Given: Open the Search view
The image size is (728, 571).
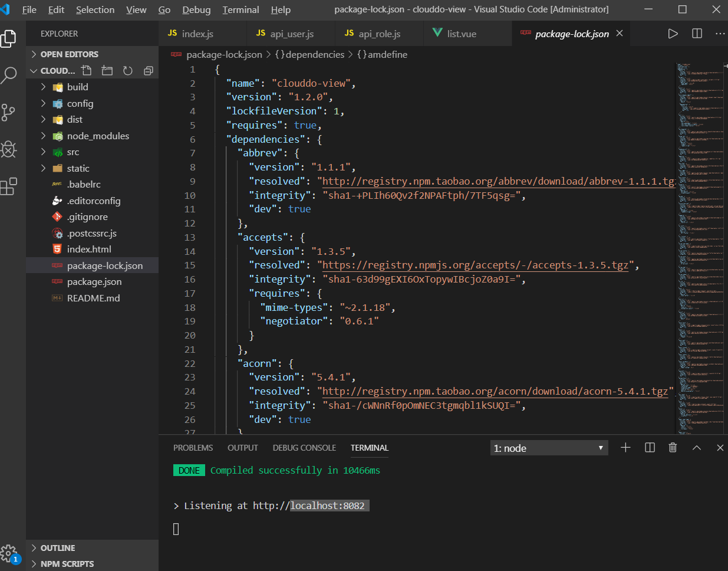Looking at the screenshot, I should (9, 75).
